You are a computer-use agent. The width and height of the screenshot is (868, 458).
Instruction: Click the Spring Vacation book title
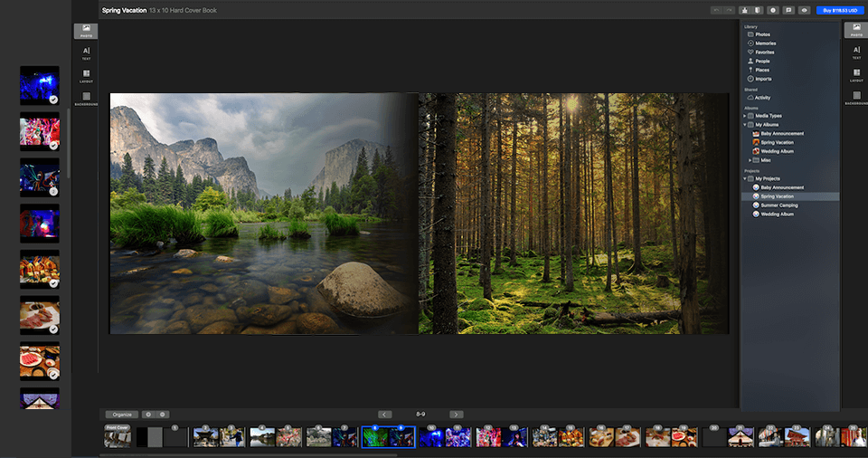124,10
